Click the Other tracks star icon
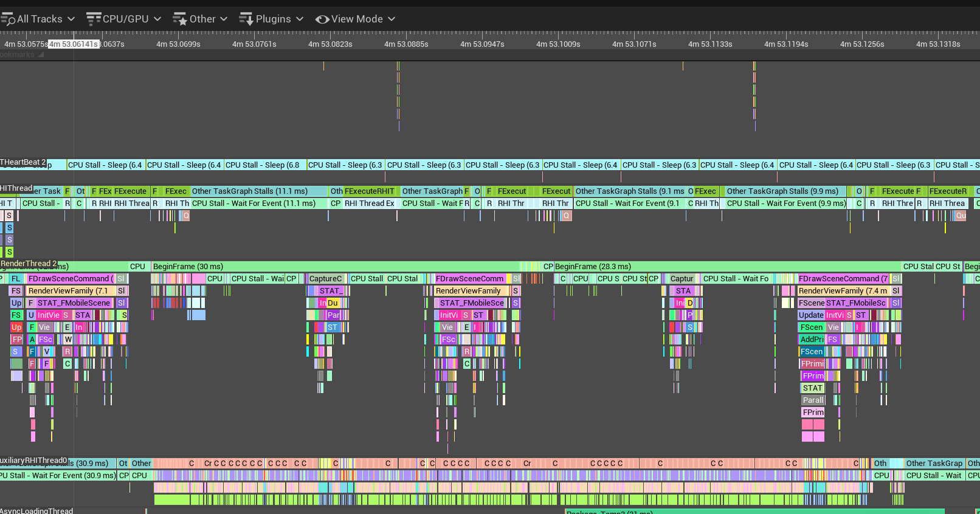 coord(180,19)
